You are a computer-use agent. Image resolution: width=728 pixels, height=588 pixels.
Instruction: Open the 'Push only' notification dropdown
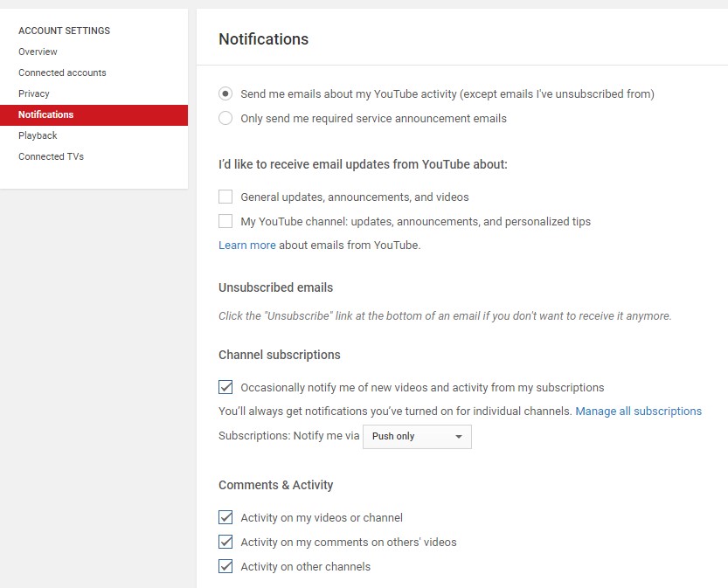pyautogui.click(x=417, y=436)
